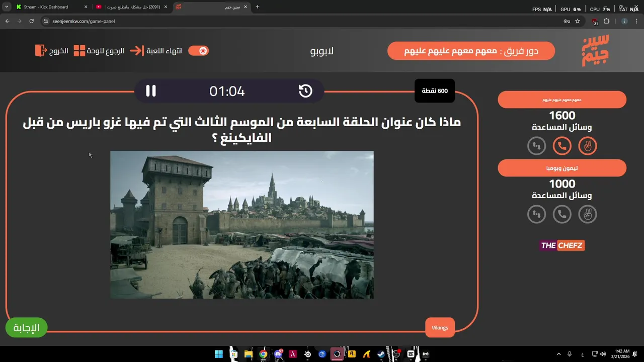Open Discord from the taskbar
The image size is (644, 362).
tap(278, 354)
